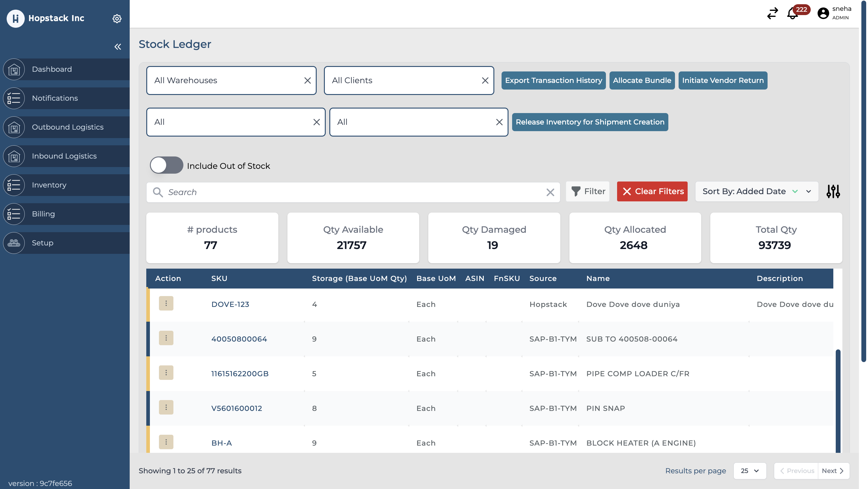
Task: Click the swap arrows icon in header
Action: 772,14
